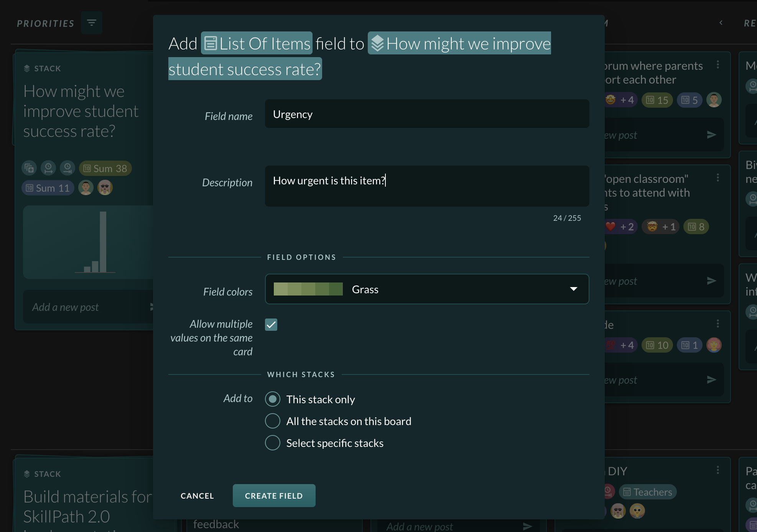The image size is (757, 532).
Task: Click the Priorities filter icon
Action: pyautogui.click(x=91, y=23)
